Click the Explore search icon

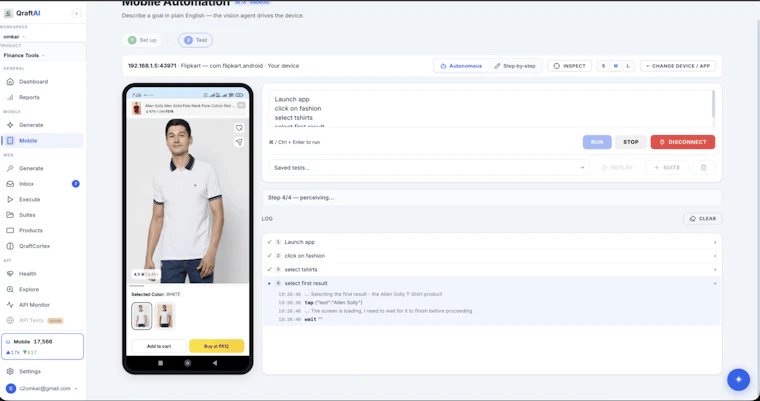pyautogui.click(x=10, y=289)
